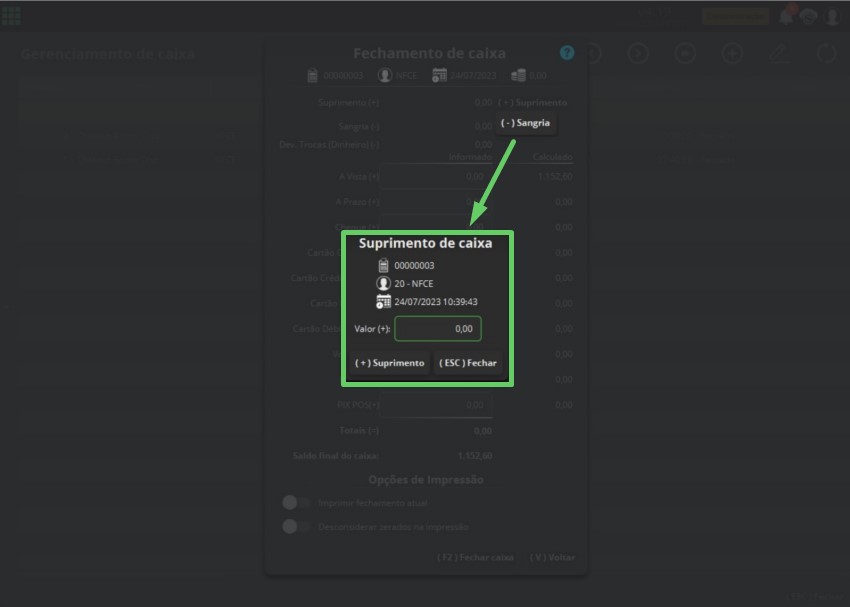Viewport: 850px width, 607px height.
Task: Click the ( + ) Suprimento confirm button
Action: click(x=390, y=363)
